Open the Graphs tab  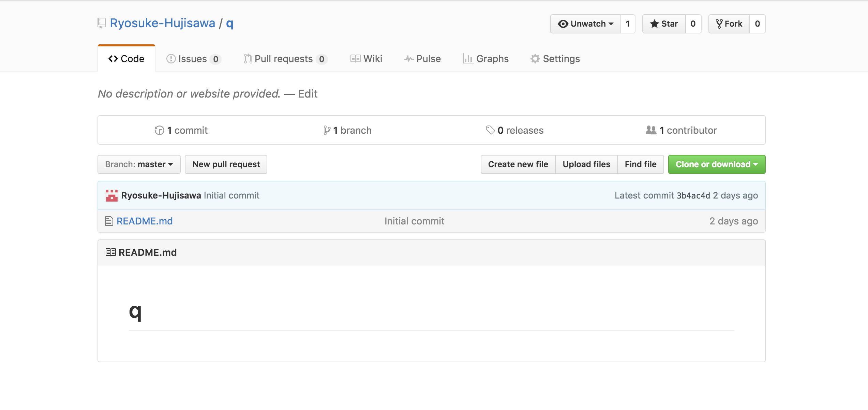tap(486, 59)
